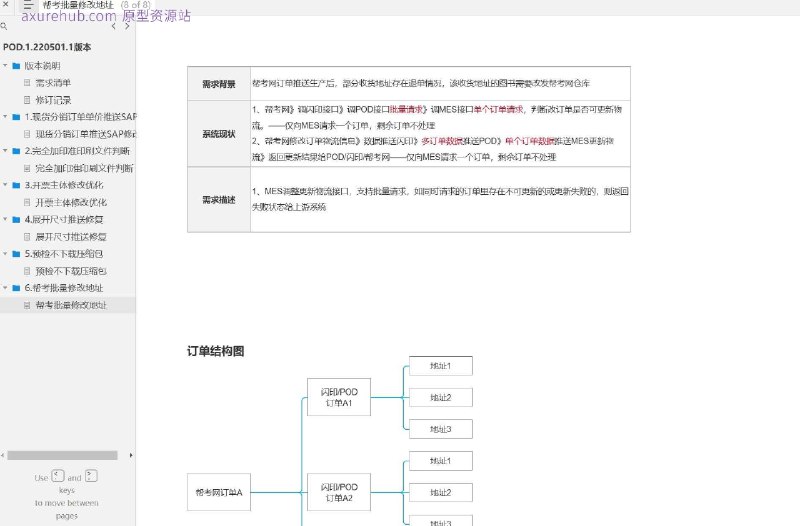Close the sitemap sidebar with X icon
This screenshot has height=526, width=800.
click(6, 4)
